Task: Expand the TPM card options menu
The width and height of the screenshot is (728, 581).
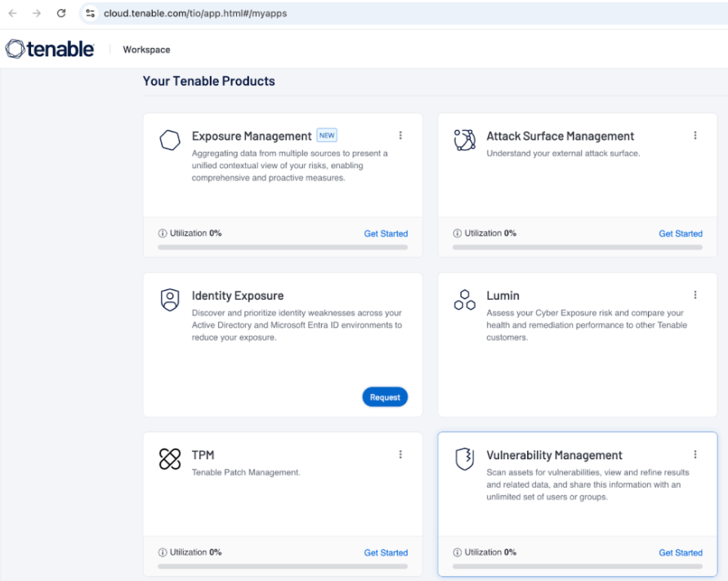Action: pos(400,454)
